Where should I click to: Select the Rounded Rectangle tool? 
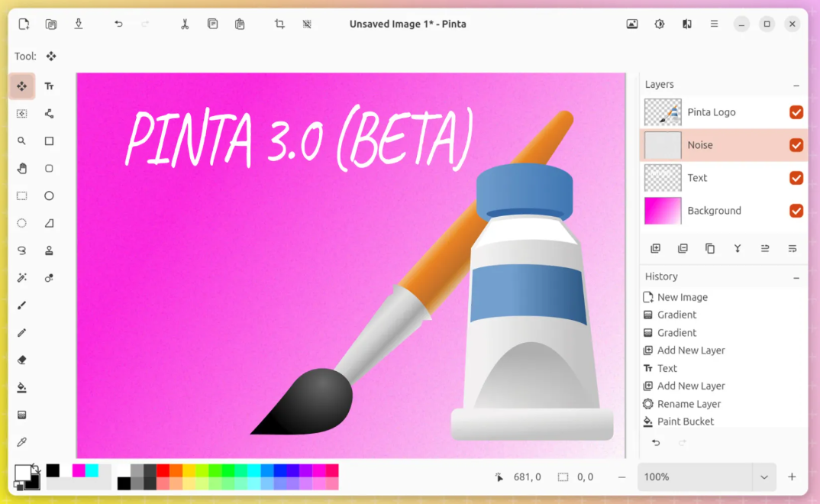(49, 168)
